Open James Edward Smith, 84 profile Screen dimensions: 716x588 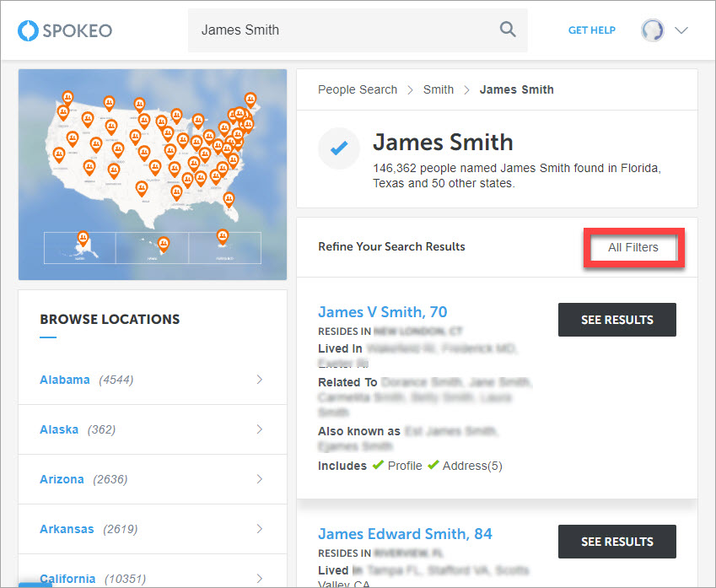405,534
